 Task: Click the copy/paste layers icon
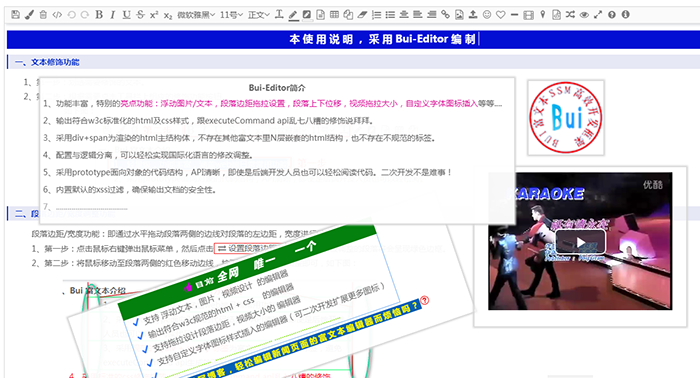coord(348,15)
